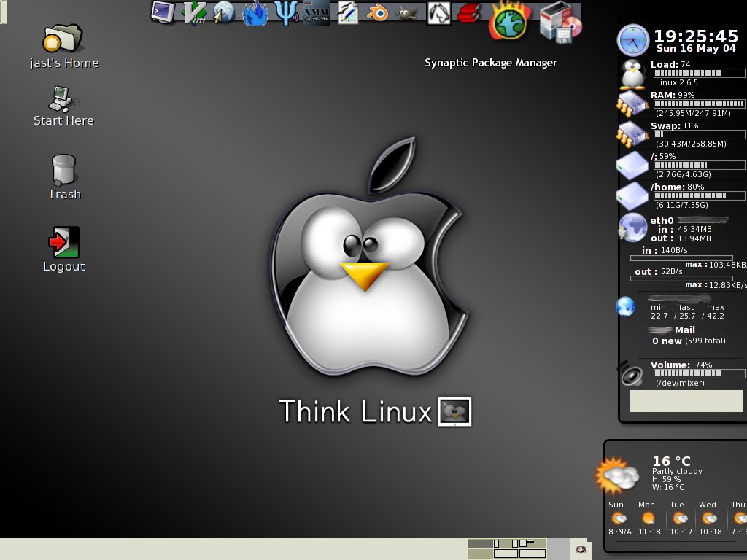Open the blue flame application icon
The height and width of the screenshot is (560, 747).
[x=255, y=13]
